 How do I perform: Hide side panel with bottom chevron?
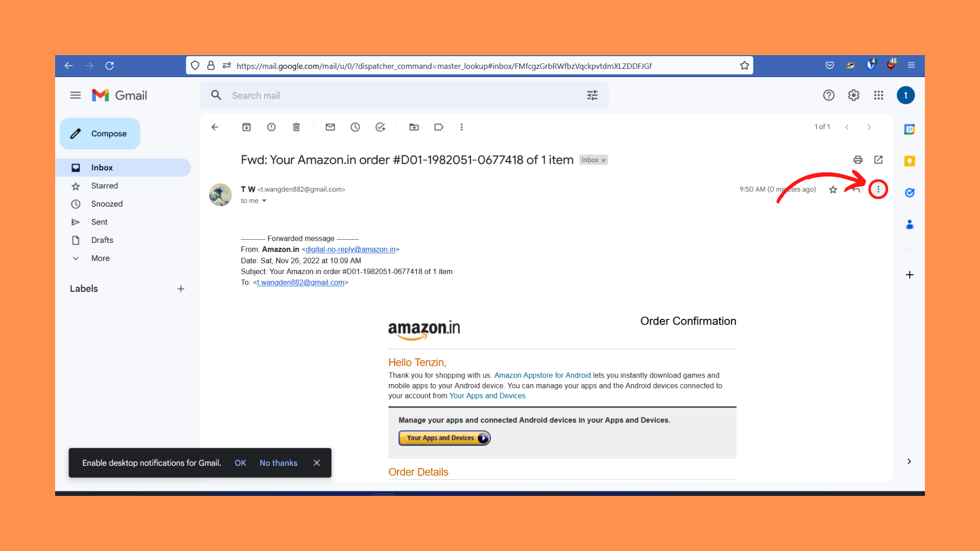pos(909,461)
